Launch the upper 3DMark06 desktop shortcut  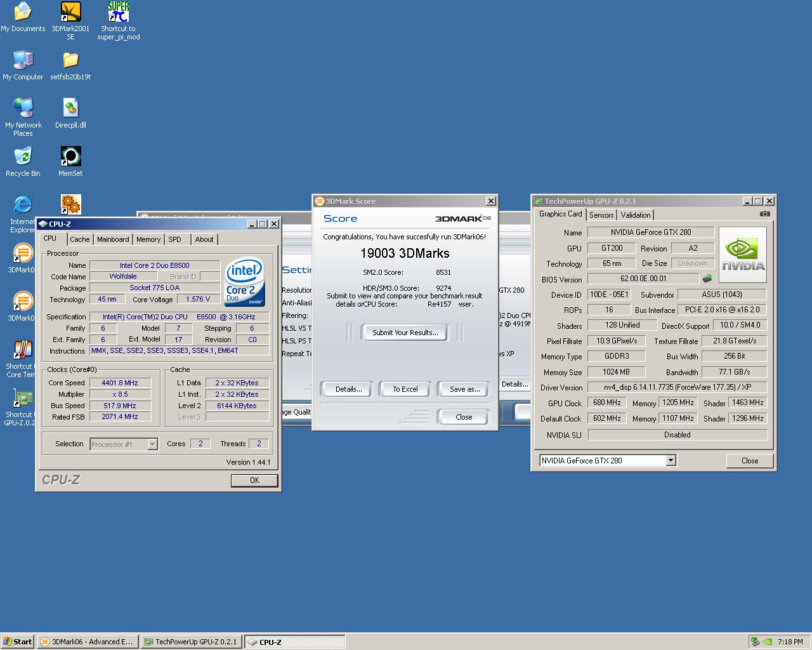pyautogui.click(x=23, y=258)
